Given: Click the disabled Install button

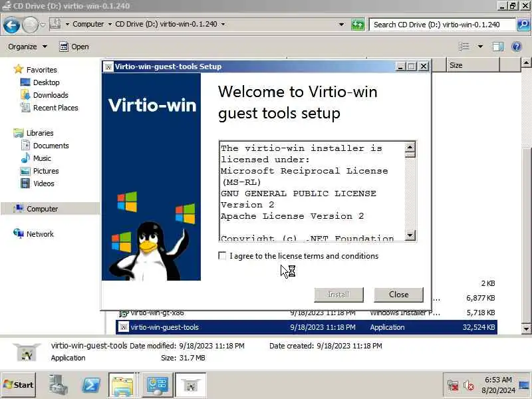Looking at the screenshot, I should [x=338, y=295].
